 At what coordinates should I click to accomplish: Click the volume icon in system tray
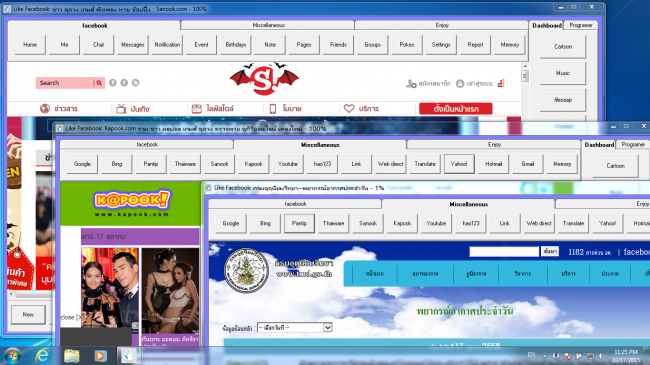coord(601,356)
